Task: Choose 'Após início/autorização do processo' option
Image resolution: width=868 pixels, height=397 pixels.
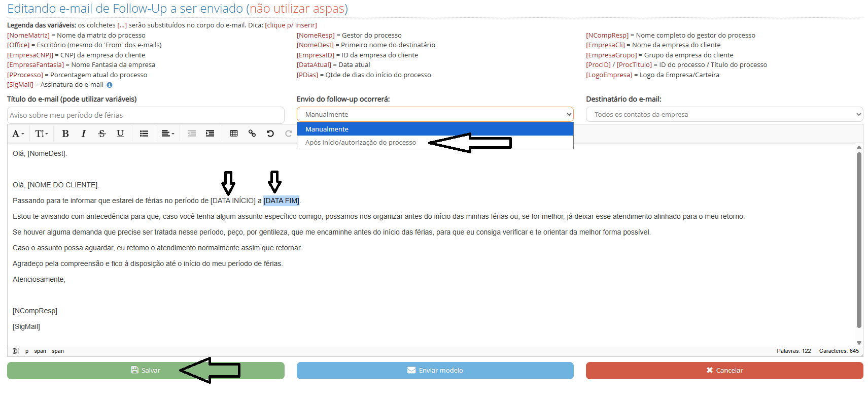Action: [361, 143]
